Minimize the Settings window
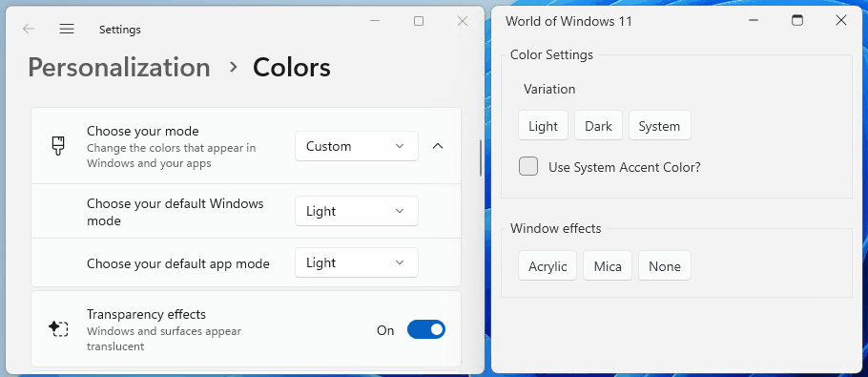This screenshot has height=377, width=868. (x=375, y=21)
